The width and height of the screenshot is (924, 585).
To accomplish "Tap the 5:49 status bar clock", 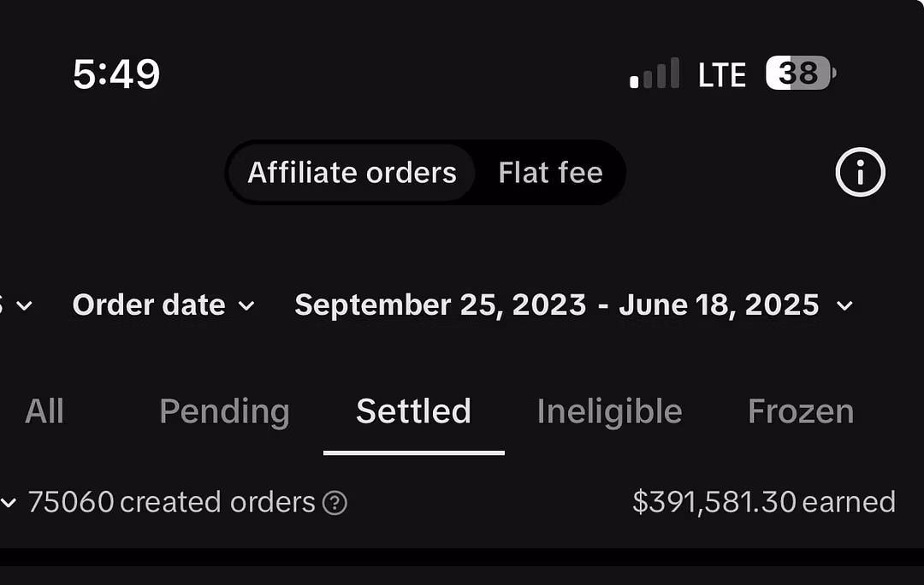I will click(116, 75).
